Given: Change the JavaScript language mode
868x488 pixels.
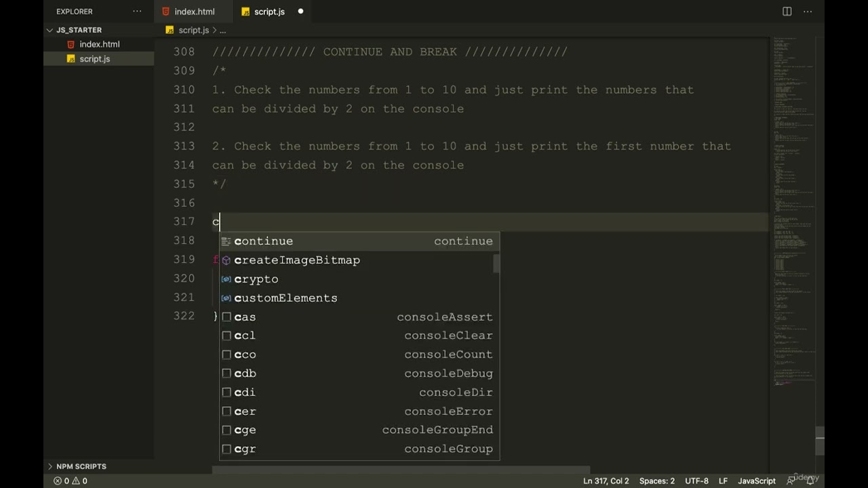Looking at the screenshot, I should click(757, 481).
